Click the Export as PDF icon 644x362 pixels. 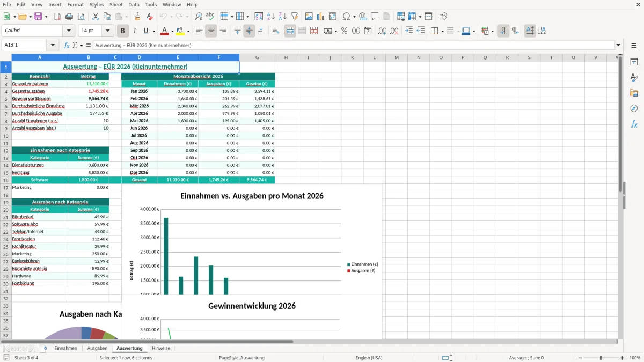[x=57, y=16]
